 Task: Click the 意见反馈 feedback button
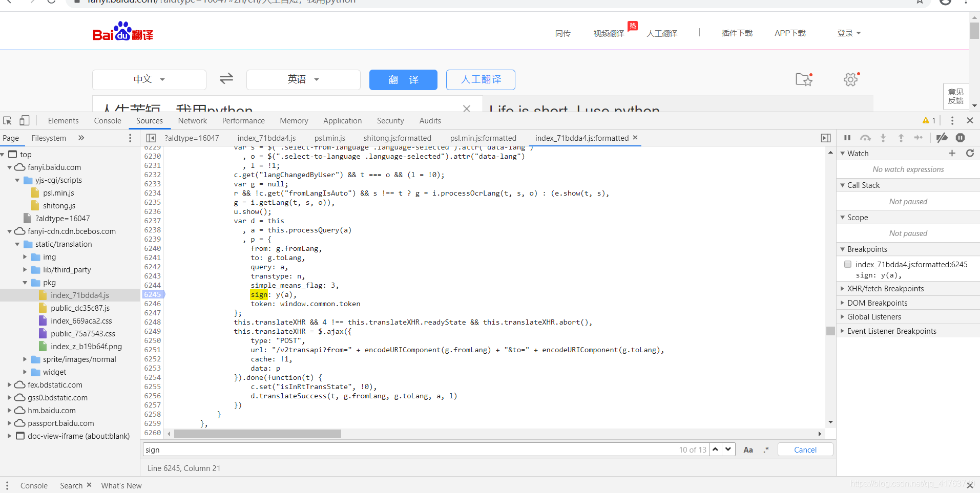[x=956, y=96]
